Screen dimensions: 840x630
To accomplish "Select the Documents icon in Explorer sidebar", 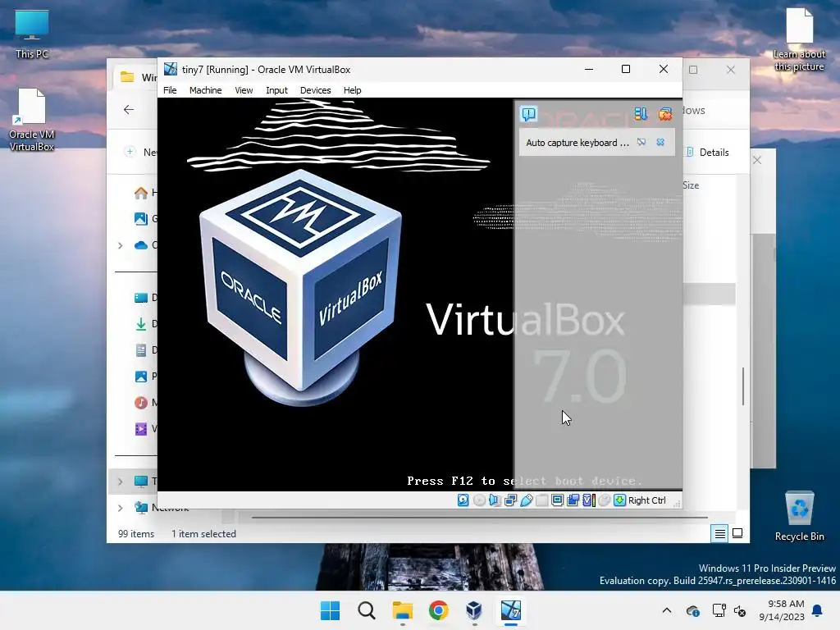I will click(x=141, y=350).
